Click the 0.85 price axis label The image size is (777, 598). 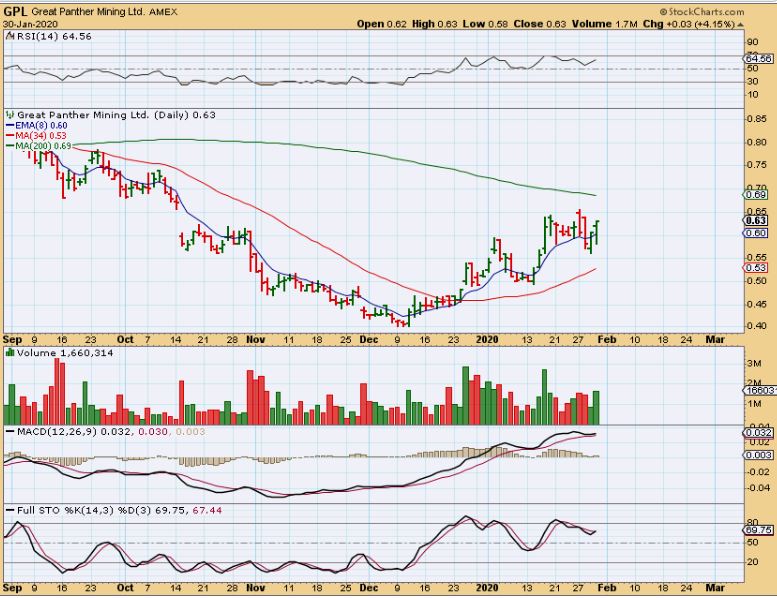(757, 119)
